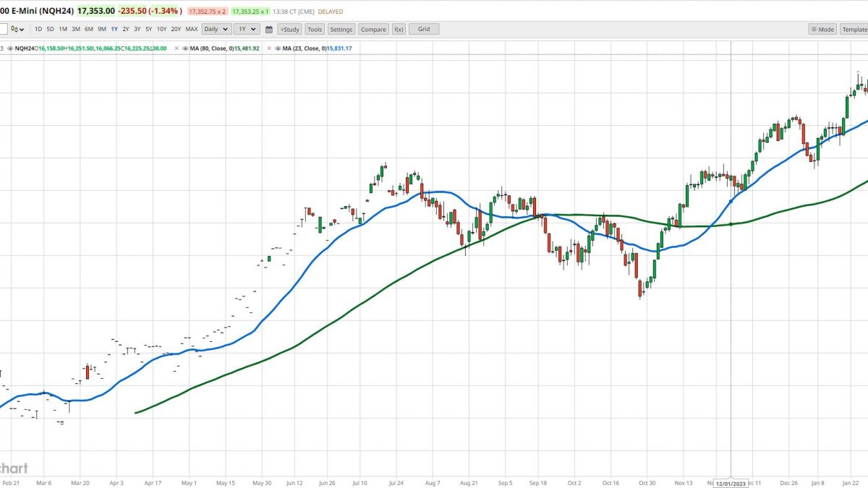The width and height of the screenshot is (868, 488).
Task: Open the Compare button
Action: click(x=373, y=29)
